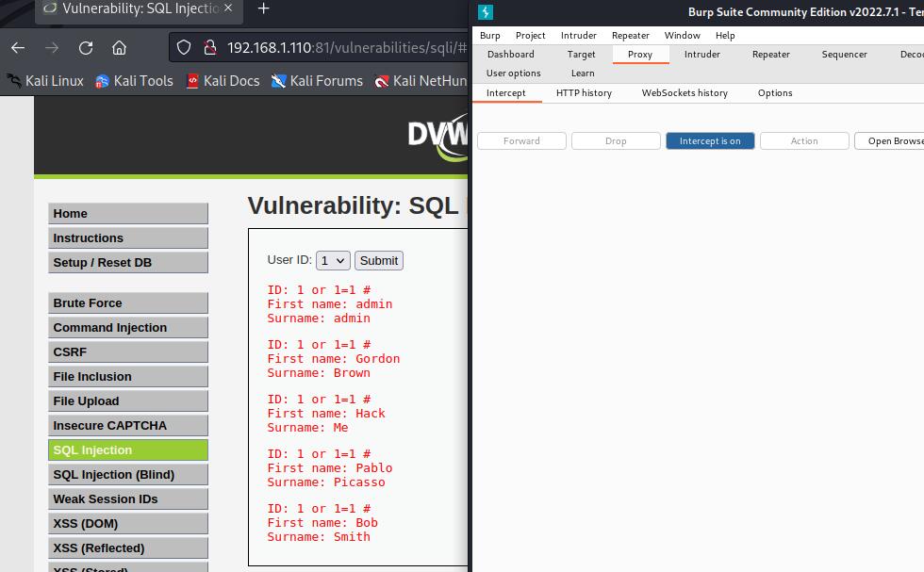Select the Intercept sub-tab

tap(506, 93)
